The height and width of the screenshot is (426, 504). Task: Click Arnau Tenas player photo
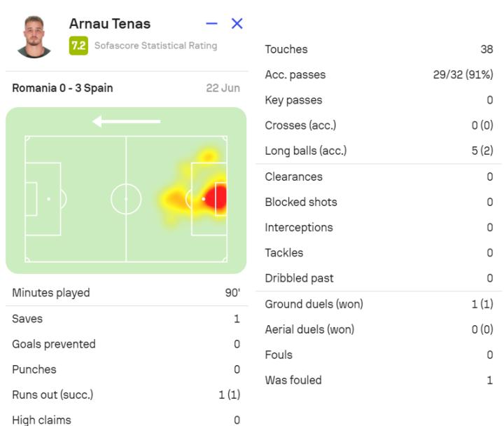pyautogui.click(x=33, y=36)
